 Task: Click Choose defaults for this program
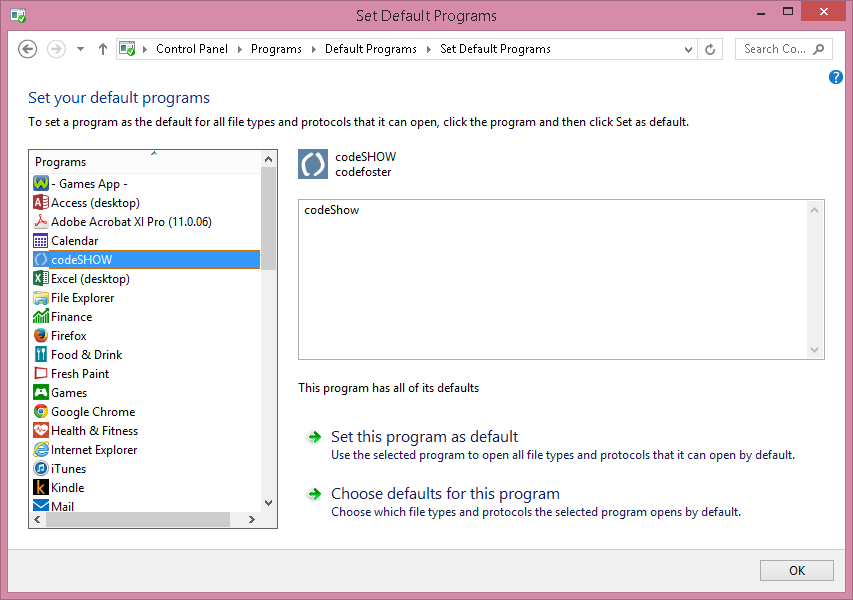tap(446, 493)
